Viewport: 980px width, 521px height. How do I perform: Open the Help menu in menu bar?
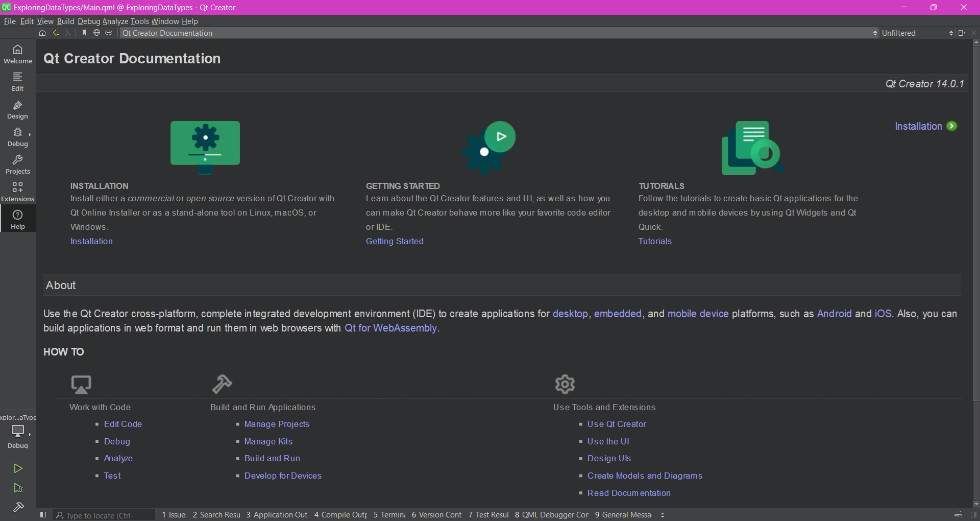(189, 21)
